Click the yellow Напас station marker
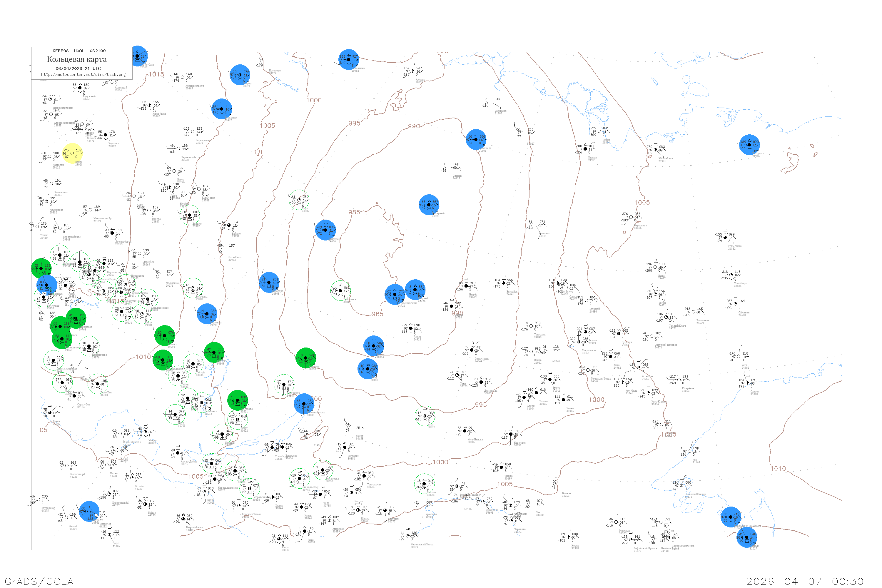The width and height of the screenshot is (882, 588). (72, 153)
